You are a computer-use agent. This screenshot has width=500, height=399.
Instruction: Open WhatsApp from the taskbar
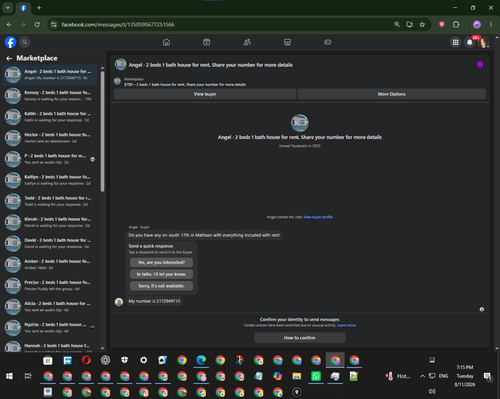coord(316,376)
